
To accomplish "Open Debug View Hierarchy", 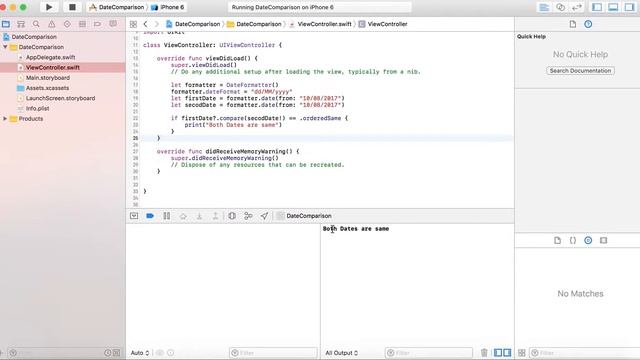I will pyautogui.click(x=232, y=216).
